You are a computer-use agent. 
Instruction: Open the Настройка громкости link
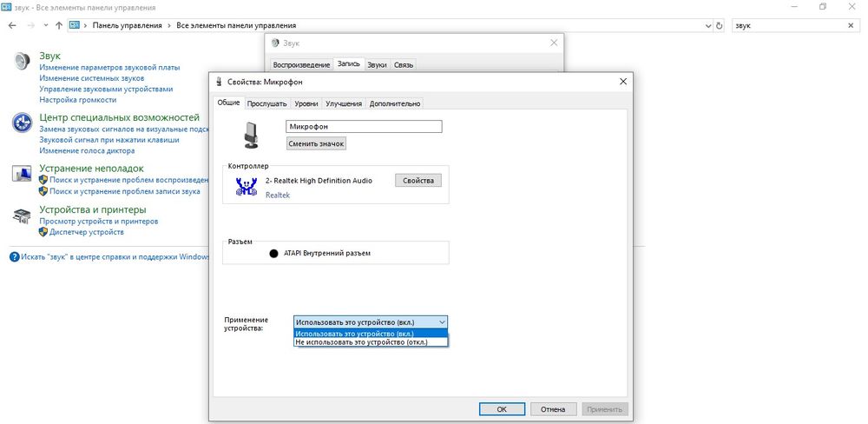pos(77,100)
